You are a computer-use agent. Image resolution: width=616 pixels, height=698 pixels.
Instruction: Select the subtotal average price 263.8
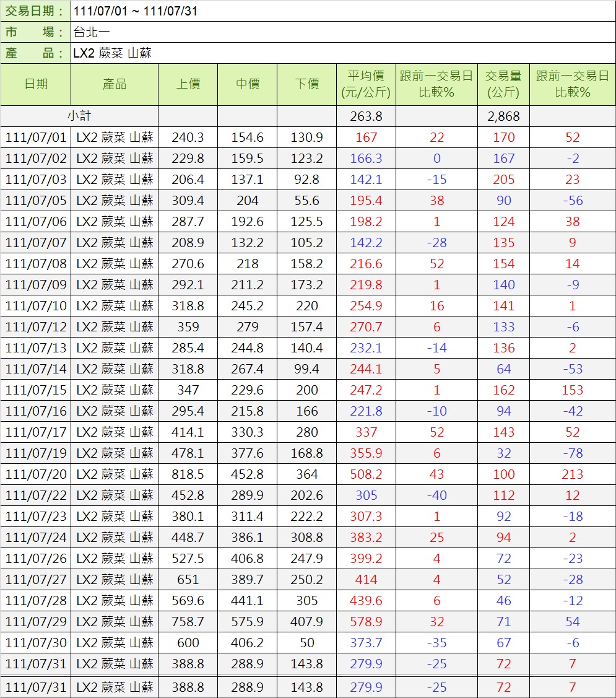tap(366, 116)
